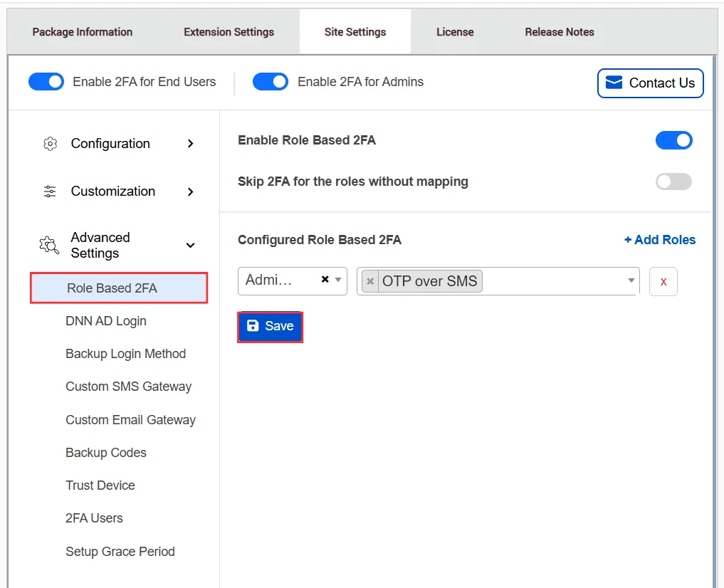Remove OTP over SMS using its x icon

pos(369,280)
